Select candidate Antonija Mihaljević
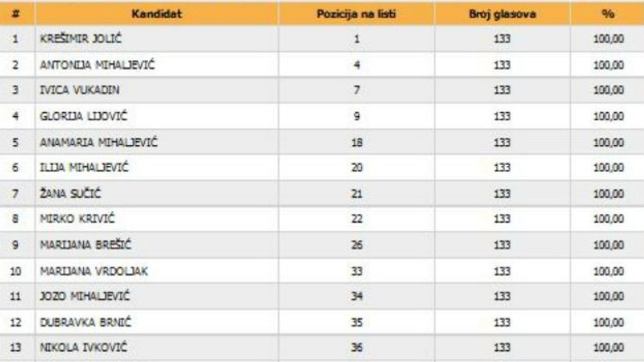Image resolution: width=644 pixels, height=362 pixels. (x=98, y=65)
